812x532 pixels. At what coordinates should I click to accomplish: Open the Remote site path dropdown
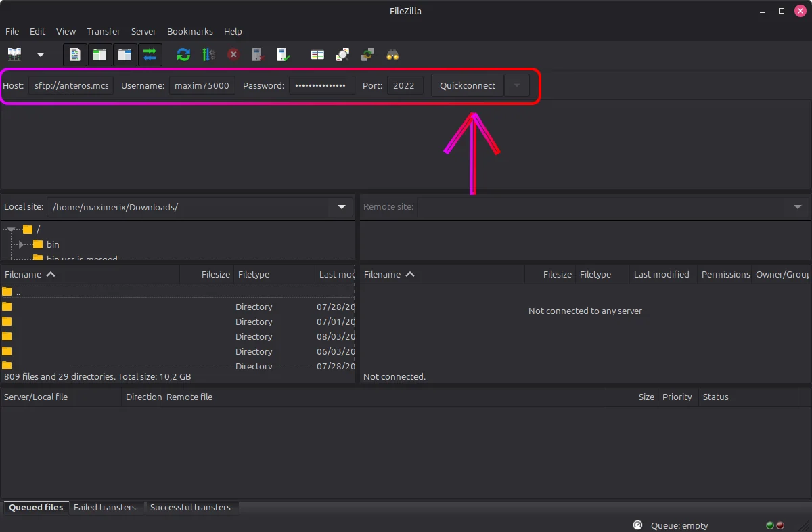pos(798,207)
